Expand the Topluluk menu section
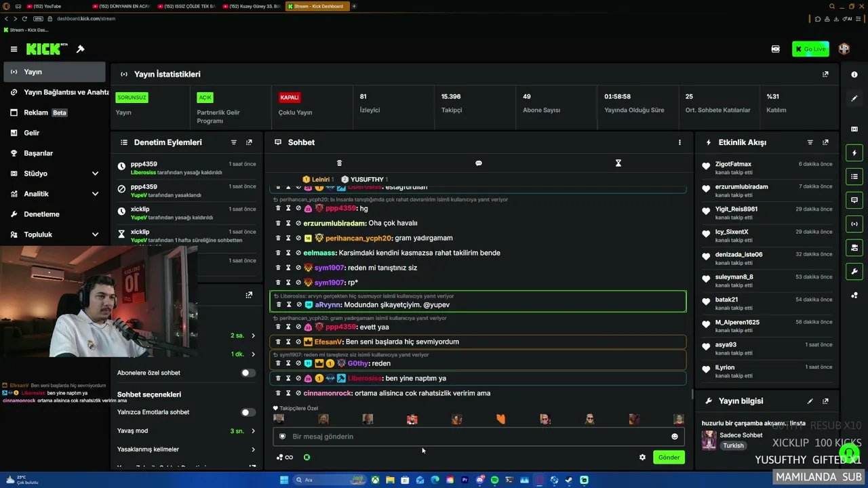The width and height of the screenshot is (868, 488). pos(95,235)
